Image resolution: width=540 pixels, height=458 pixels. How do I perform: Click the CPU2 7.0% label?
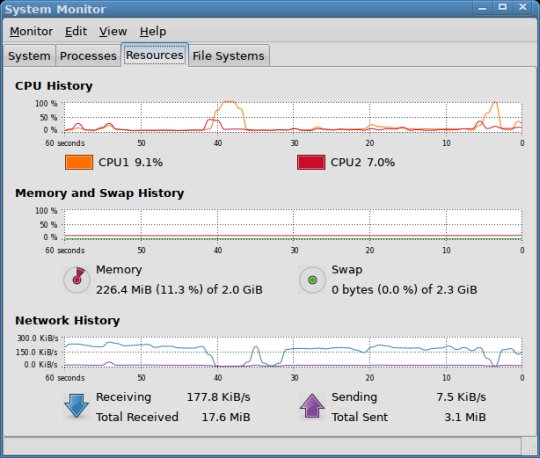pyautogui.click(x=363, y=162)
